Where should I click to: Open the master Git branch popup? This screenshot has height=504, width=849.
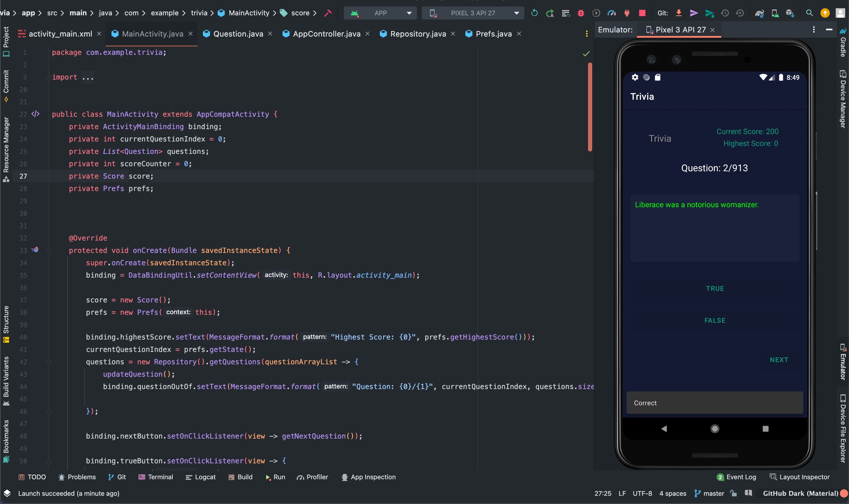click(x=710, y=493)
